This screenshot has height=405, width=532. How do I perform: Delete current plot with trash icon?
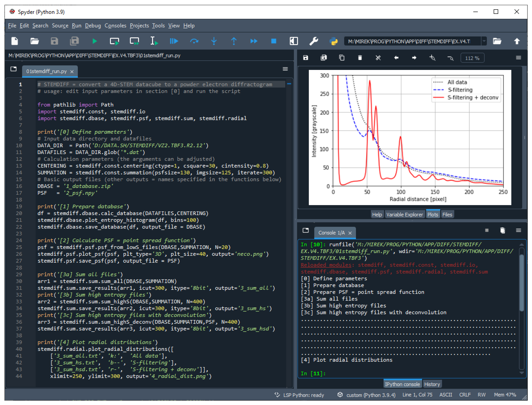coord(360,58)
